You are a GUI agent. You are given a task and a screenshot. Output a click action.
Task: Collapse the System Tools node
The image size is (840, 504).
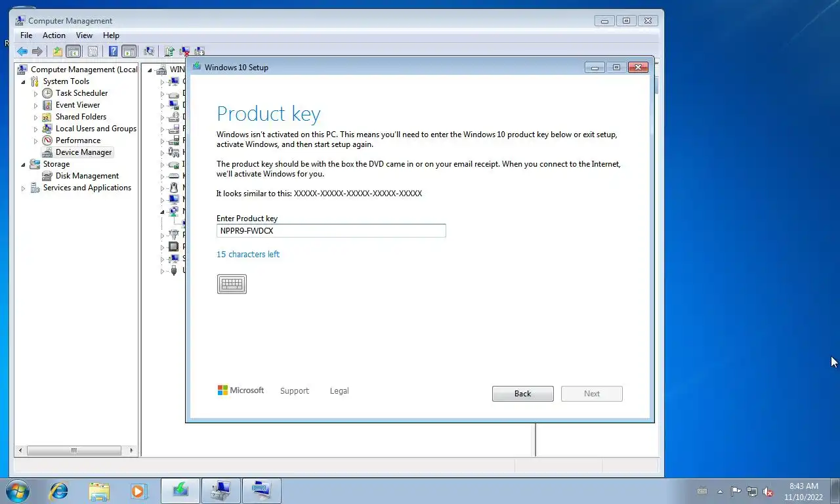coord(24,81)
